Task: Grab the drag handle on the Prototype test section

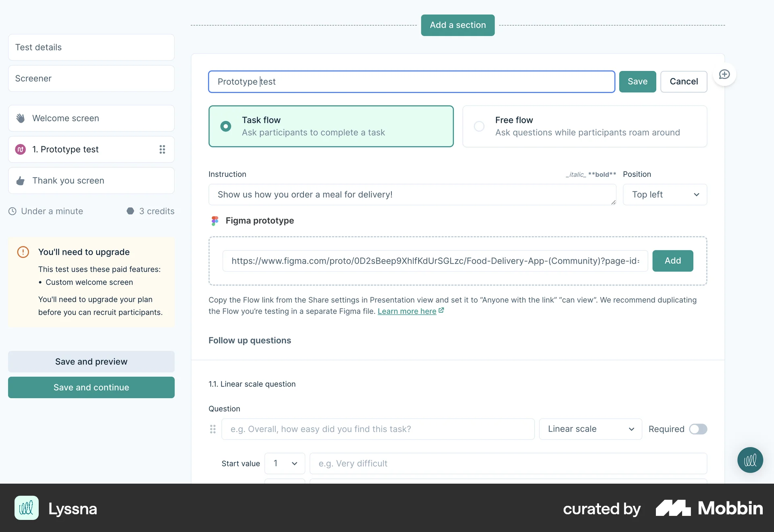Action: tap(162, 149)
